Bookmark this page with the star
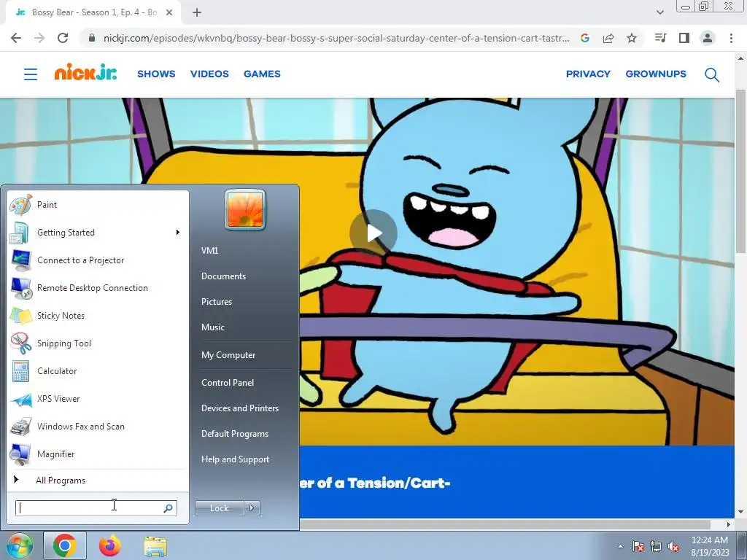The width and height of the screenshot is (747, 560). (x=632, y=38)
